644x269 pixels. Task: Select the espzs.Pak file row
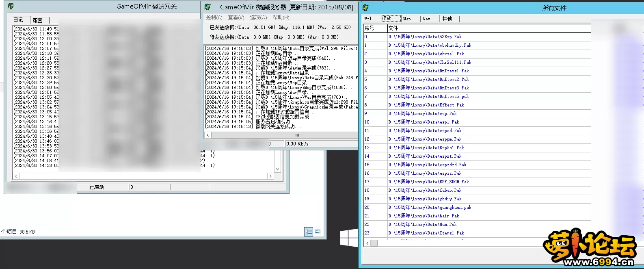coord(477,173)
